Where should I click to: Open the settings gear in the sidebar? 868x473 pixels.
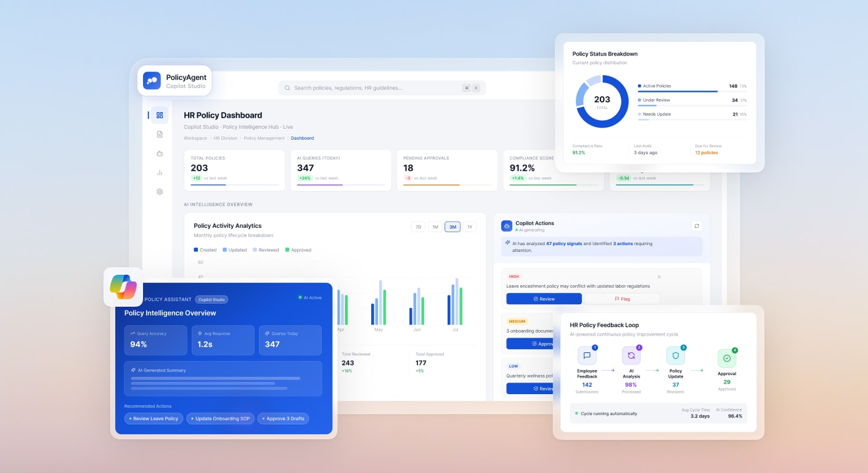pos(160,192)
